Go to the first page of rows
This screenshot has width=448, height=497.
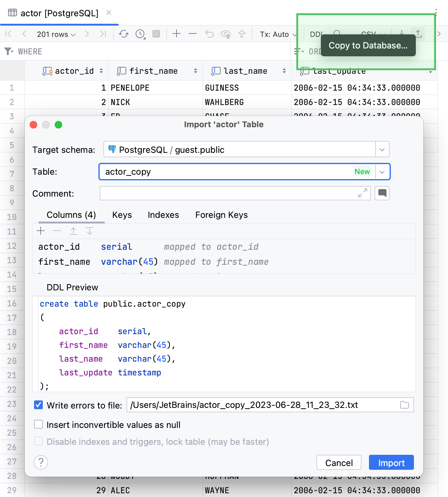pos(9,34)
